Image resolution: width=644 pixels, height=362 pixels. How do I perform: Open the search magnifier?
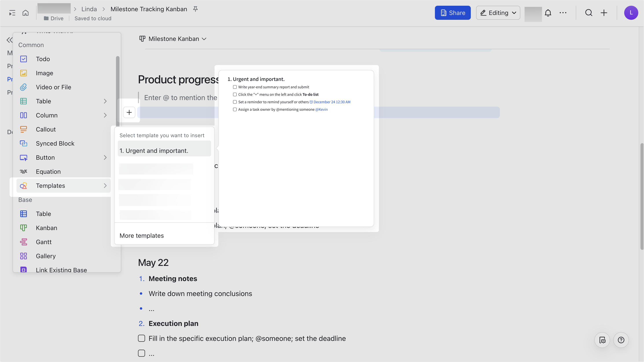pos(589,13)
